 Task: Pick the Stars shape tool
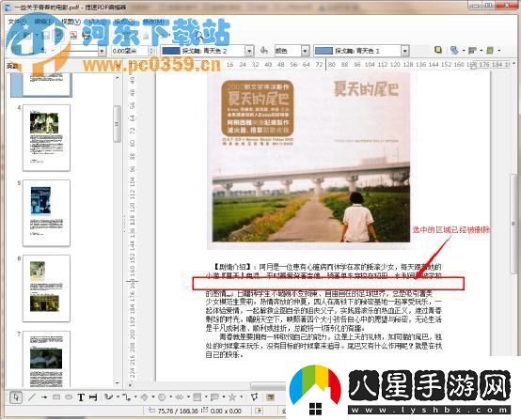pos(232,397)
